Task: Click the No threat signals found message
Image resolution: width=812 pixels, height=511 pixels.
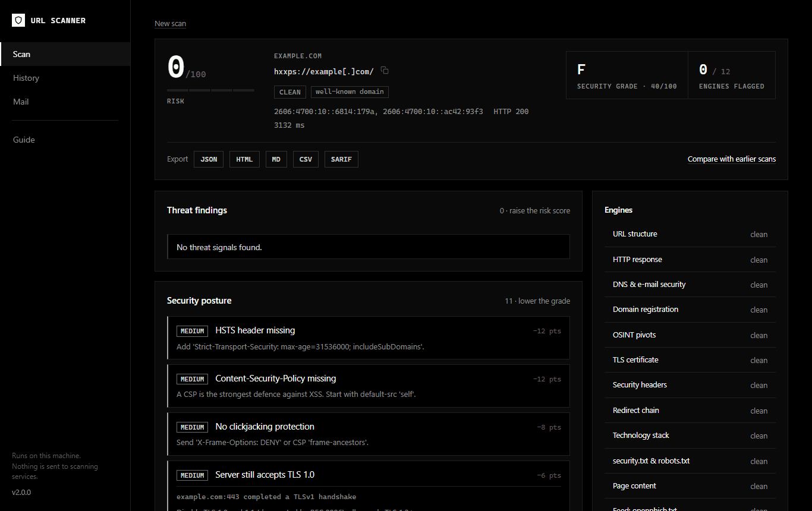Action: point(369,247)
